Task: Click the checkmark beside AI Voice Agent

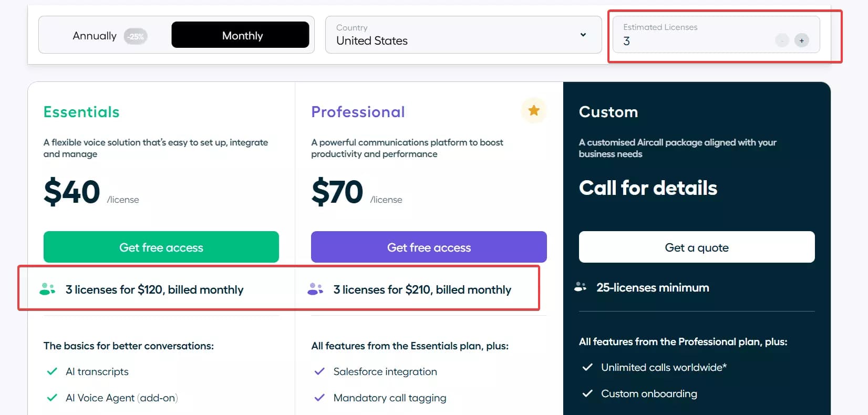Action: click(x=51, y=398)
